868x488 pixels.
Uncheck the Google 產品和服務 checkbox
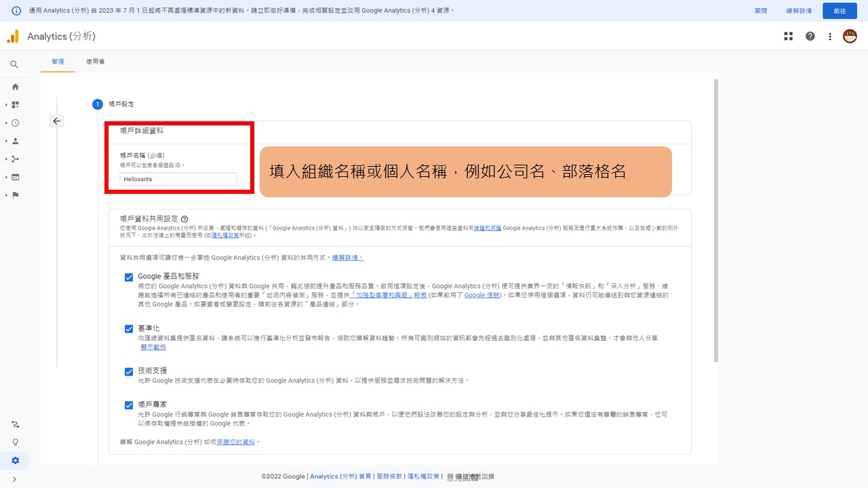click(129, 277)
